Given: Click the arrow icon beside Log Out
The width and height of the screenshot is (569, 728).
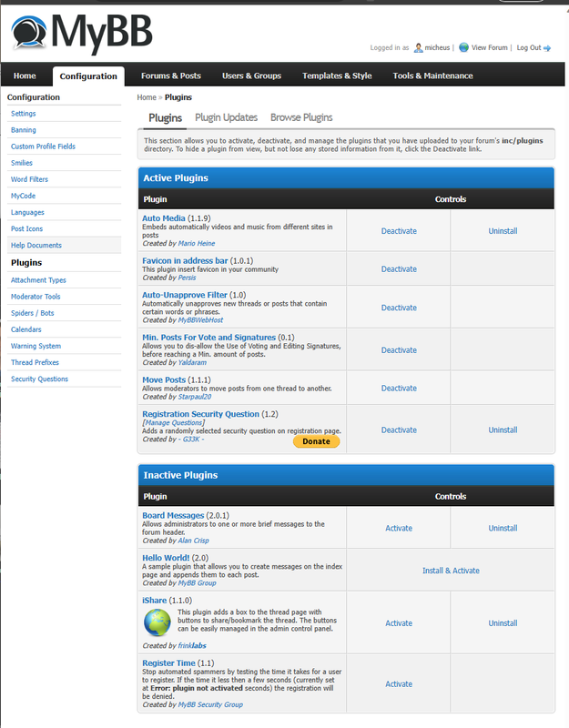Looking at the screenshot, I should [x=547, y=48].
